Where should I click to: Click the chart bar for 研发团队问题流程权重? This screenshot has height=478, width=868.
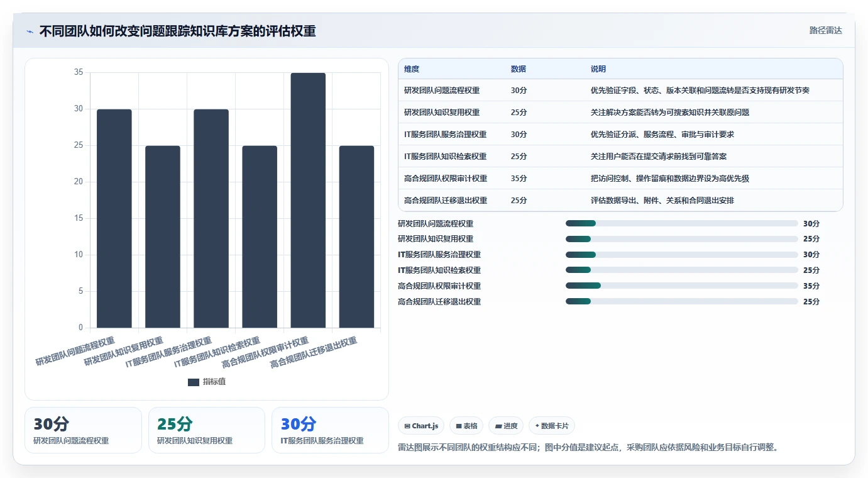pyautogui.click(x=114, y=218)
